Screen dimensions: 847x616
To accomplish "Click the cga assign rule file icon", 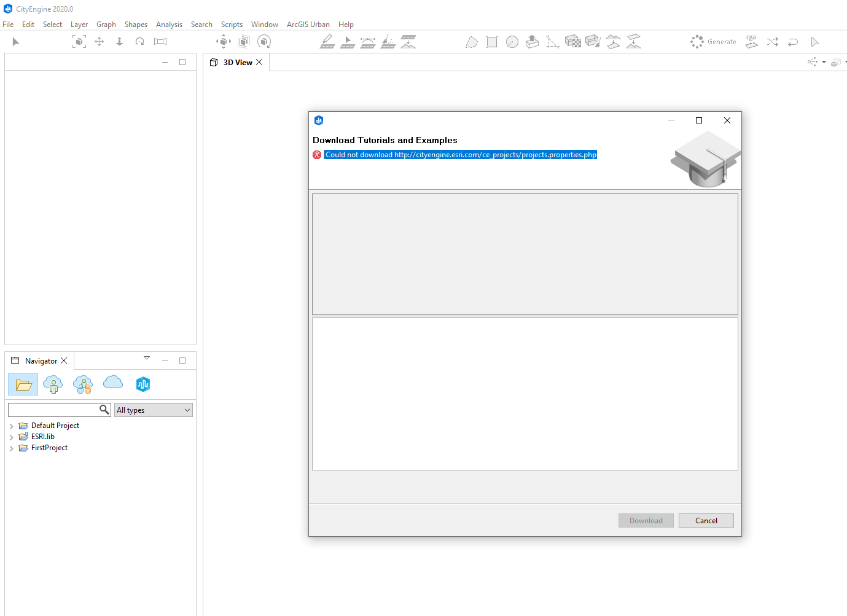I will click(752, 42).
